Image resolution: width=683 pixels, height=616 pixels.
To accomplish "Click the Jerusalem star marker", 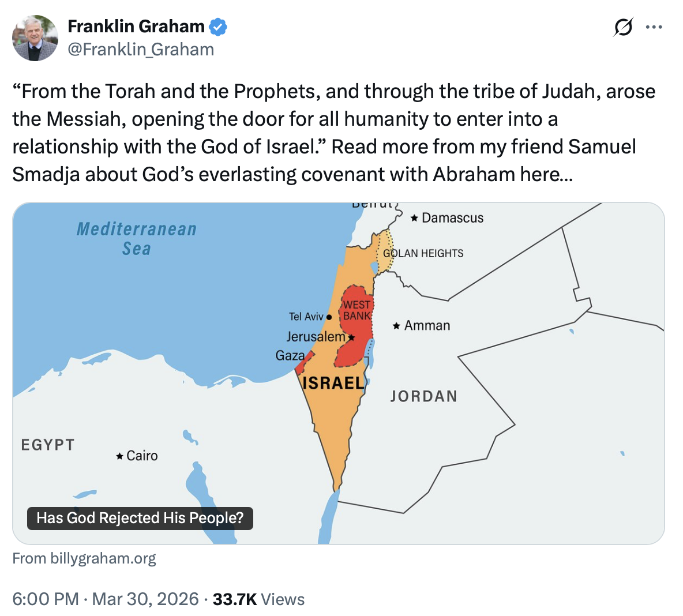I will [x=351, y=337].
